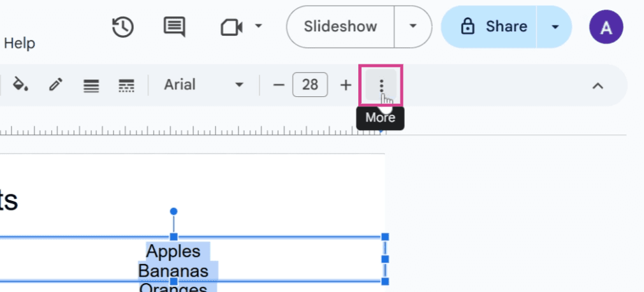This screenshot has width=644, height=292.
Task: Open the comment history icon
Action: 174,27
